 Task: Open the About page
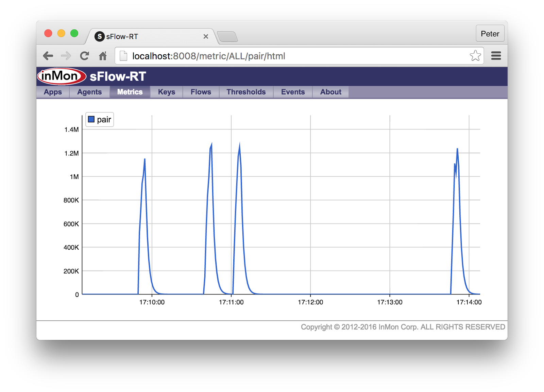point(330,92)
